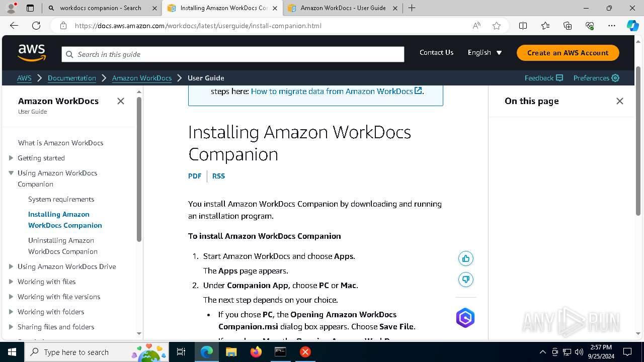Expand Sharing files and folders section
The width and height of the screenshot is (644, 362).
[x=11, y=327]
